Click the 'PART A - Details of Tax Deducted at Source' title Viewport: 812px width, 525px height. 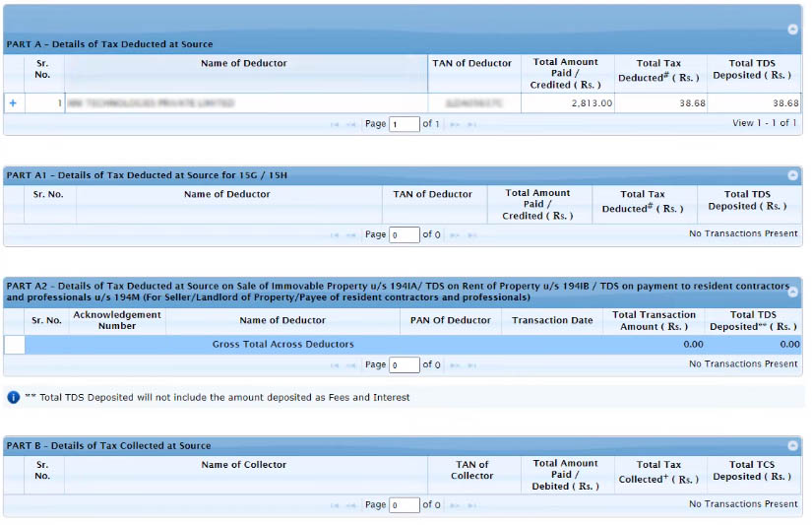click(x=109, y=44)
